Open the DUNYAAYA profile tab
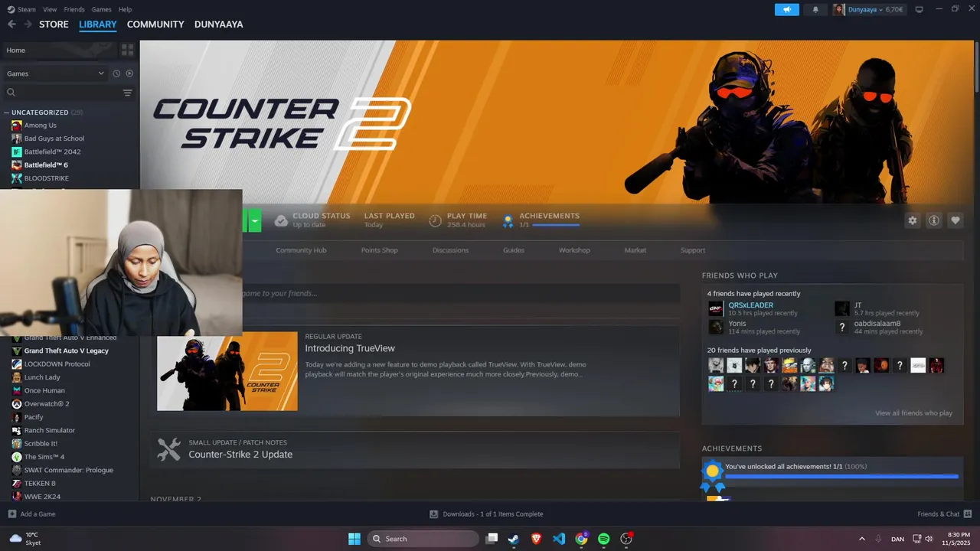The height and width of the screenshot is (551, 980). pyautogui.click(x=218, y=24)
